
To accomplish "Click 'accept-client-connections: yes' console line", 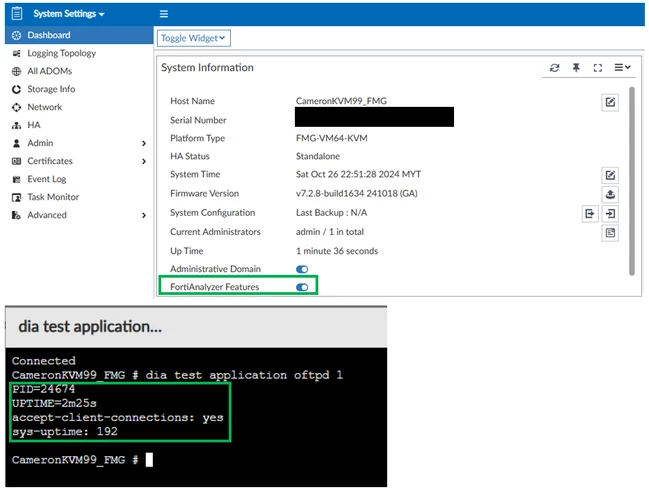I will 118,418.
